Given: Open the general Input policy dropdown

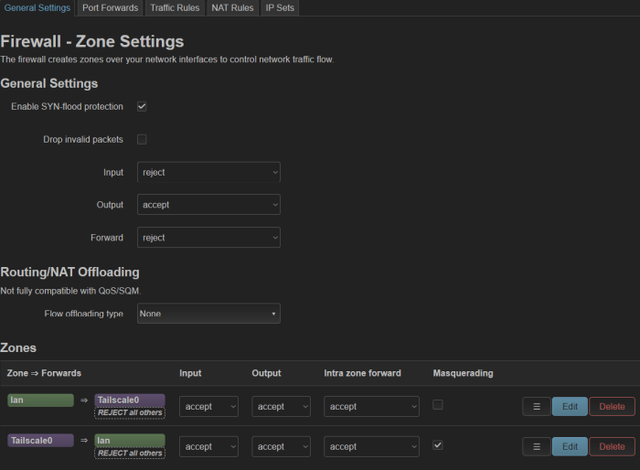Looking at the screenshot, I should pos(209,172).
